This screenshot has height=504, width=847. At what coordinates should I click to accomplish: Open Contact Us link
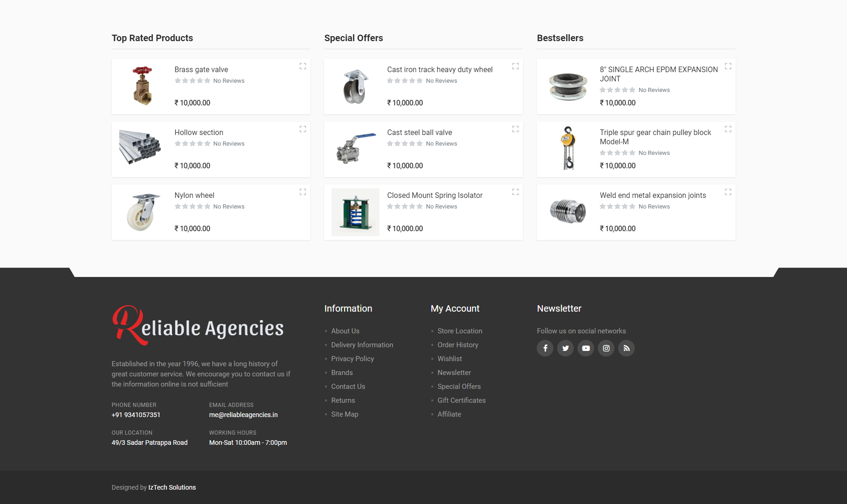coord(348,387)
